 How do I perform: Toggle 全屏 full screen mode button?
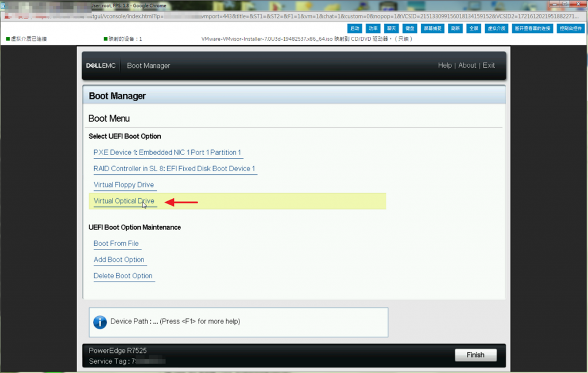pyautogui.click(x=474, y=29)
